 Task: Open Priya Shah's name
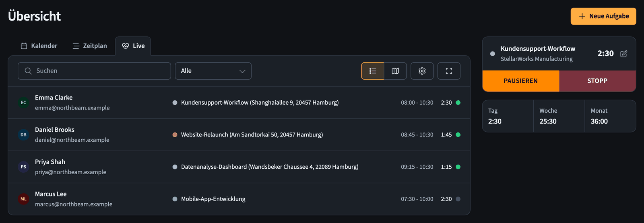click(50, 162)
